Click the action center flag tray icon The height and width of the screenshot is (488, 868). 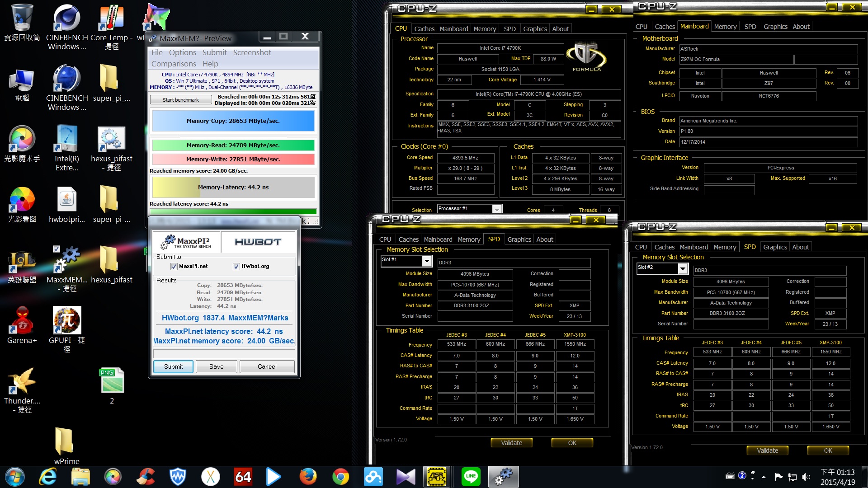pos(778,477)
